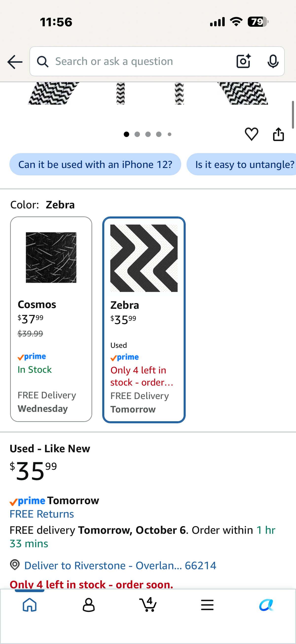Viewport: 296px width, 644px height.
Task: Open the Rufus AI assistant icon
Action: click(x=266, y=605)
